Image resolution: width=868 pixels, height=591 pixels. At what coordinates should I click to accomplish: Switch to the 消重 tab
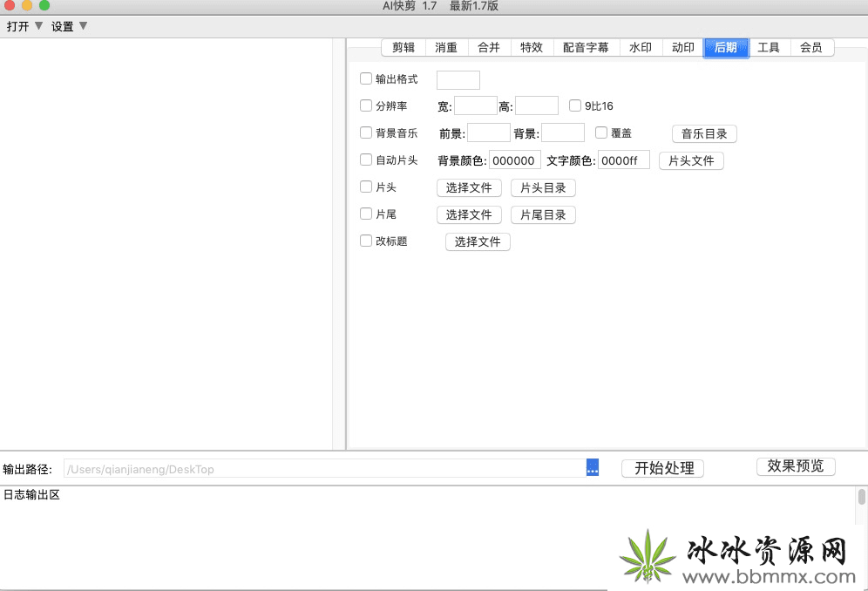click(x=446, y=48)
